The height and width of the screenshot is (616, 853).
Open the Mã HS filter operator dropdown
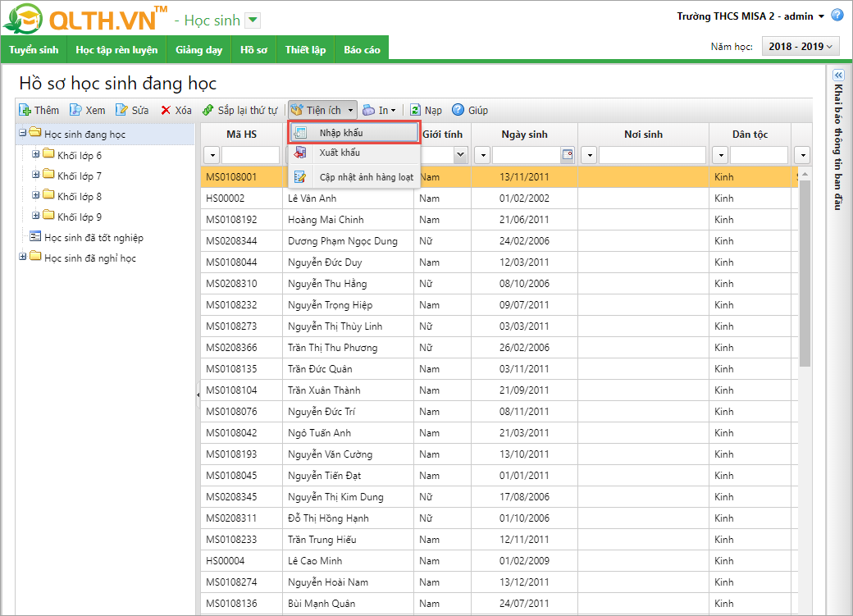click(211, 155)
